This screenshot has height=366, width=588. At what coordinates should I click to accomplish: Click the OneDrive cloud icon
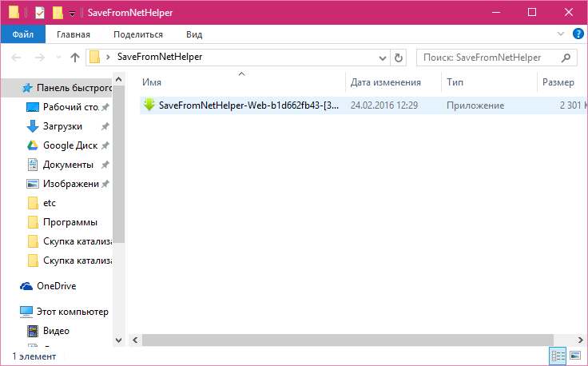26,286
